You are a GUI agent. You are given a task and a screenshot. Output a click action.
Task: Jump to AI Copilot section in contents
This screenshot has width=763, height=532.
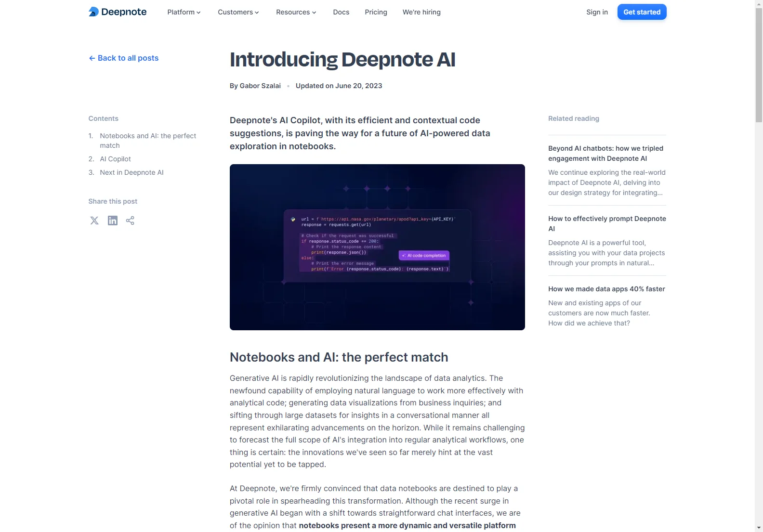point(115,159)
